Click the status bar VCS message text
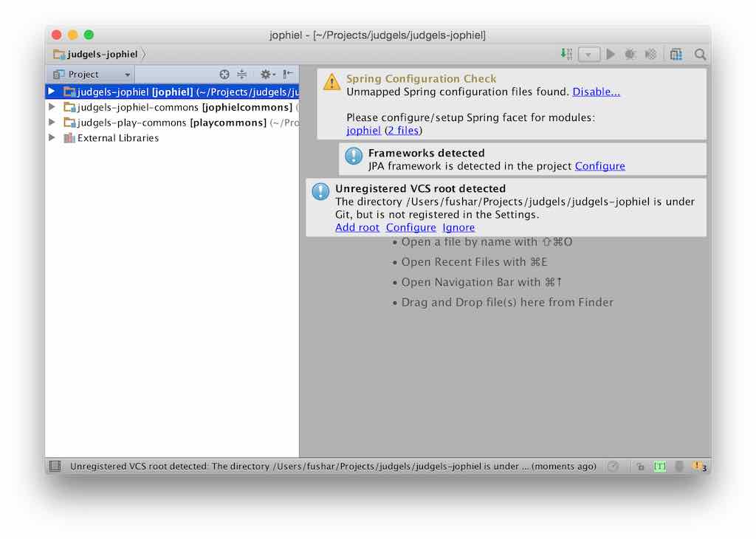 (x=333, y=466)
